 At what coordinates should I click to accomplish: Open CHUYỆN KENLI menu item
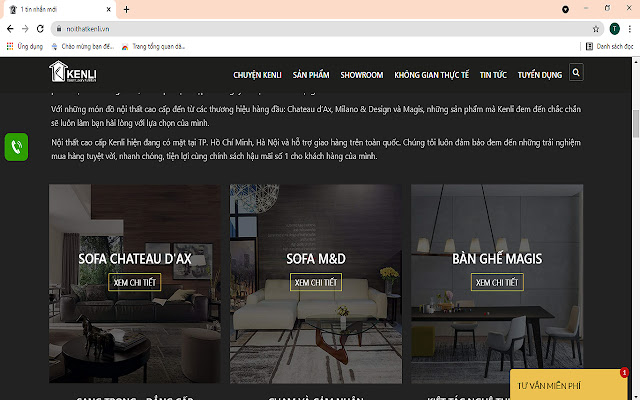[x=257, y=75]
